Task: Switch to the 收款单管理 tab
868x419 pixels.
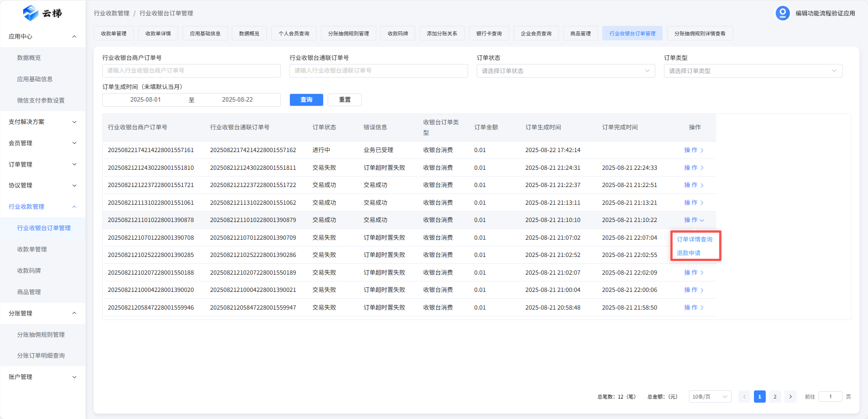Action: (x=114, y=34)
